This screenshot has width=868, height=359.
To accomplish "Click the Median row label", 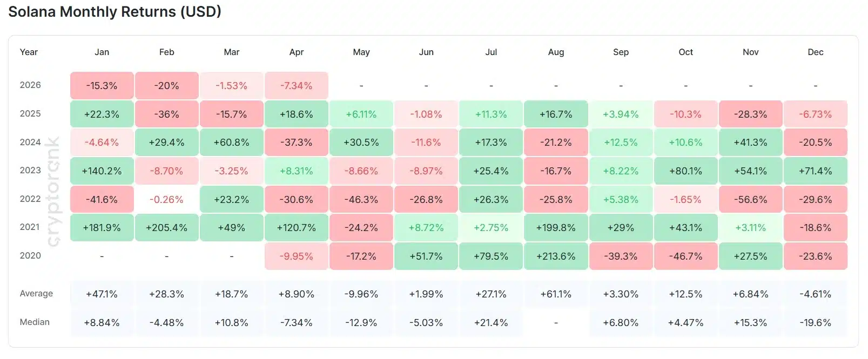I will (x=35, y=322).
